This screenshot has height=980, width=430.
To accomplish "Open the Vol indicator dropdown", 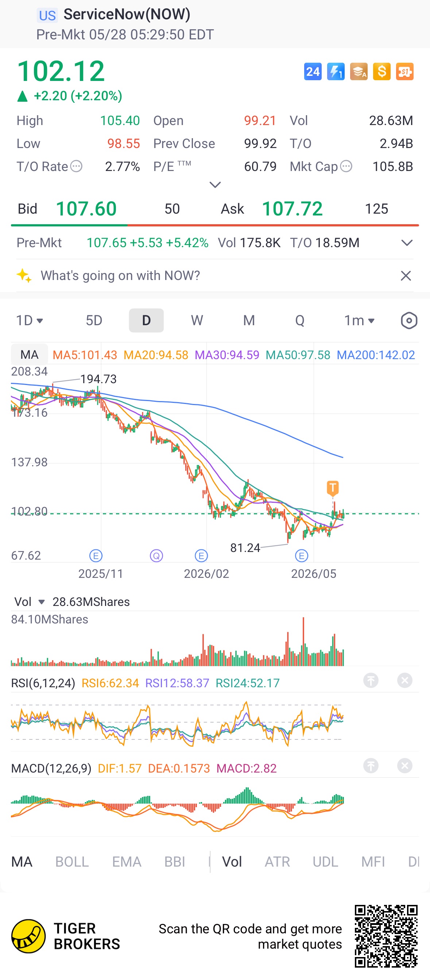I will pos(30,602).
